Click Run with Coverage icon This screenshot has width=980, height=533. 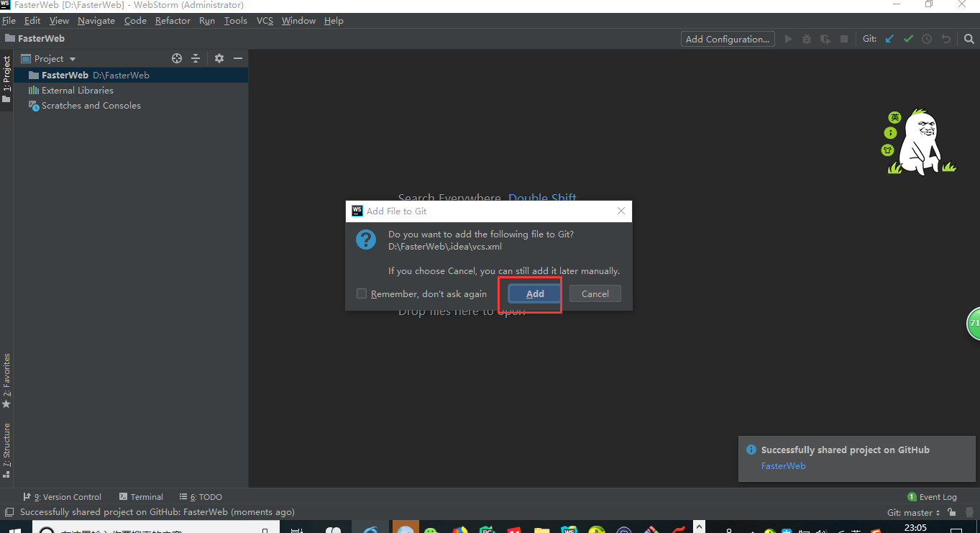[825, 39]
